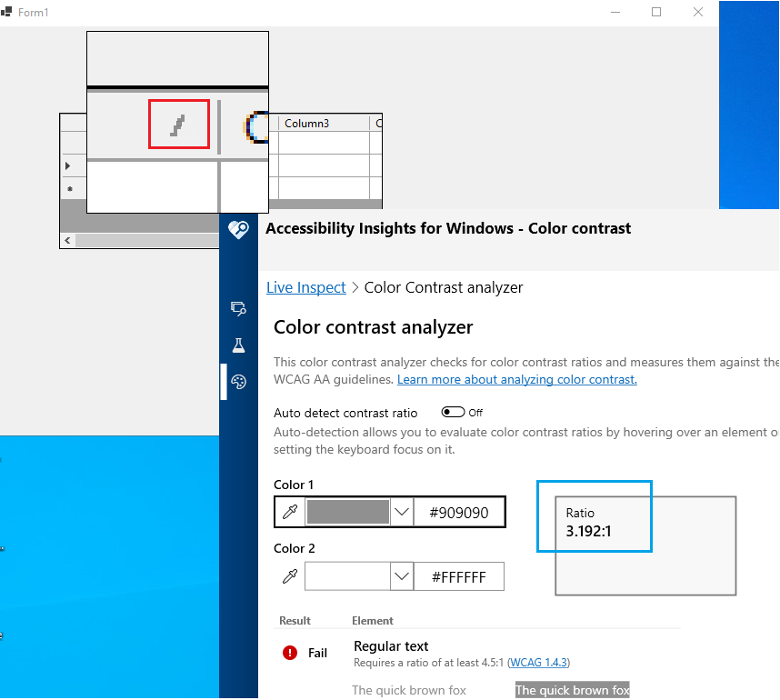Click inside the #909090 hex input field
This screenshot has width=780, height=700.
click(x=459, y=511)
